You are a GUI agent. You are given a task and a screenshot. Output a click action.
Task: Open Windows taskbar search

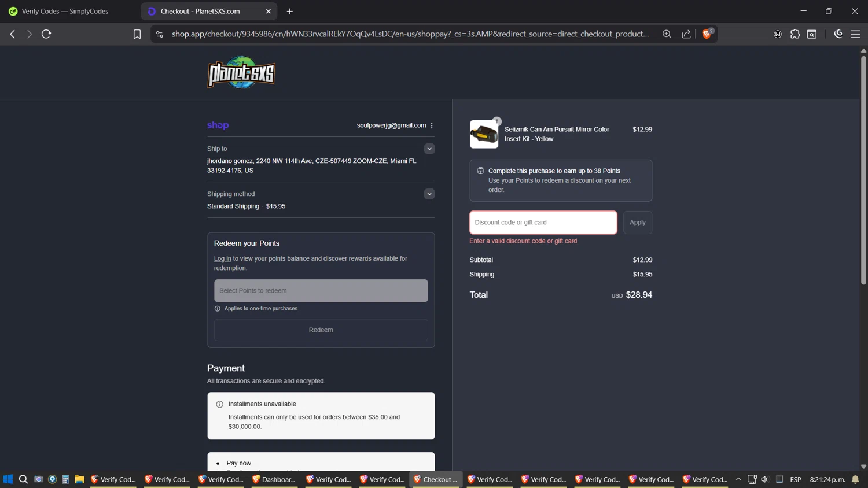click(23, 479)
